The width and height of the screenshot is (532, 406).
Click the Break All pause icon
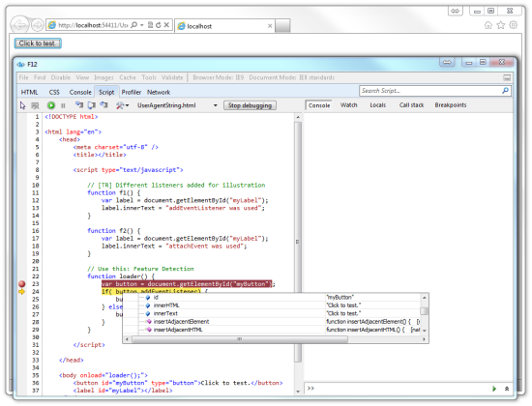[x=63, y=105]
